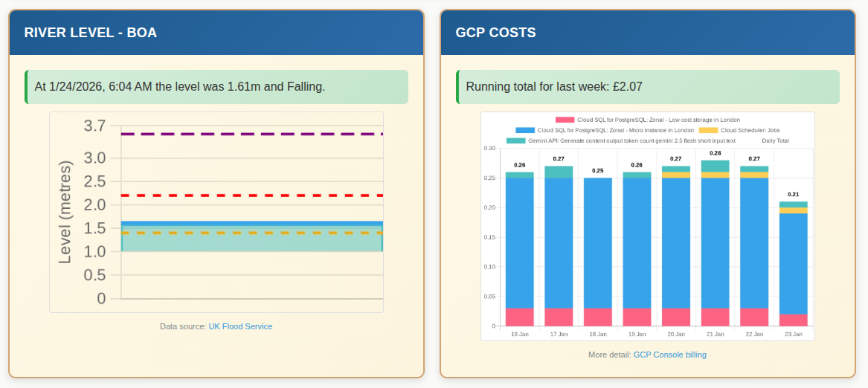The height and width of the screenshot is (388, 868).
Task: Click the 16 Jan blue cost bar
Action: 520,242
